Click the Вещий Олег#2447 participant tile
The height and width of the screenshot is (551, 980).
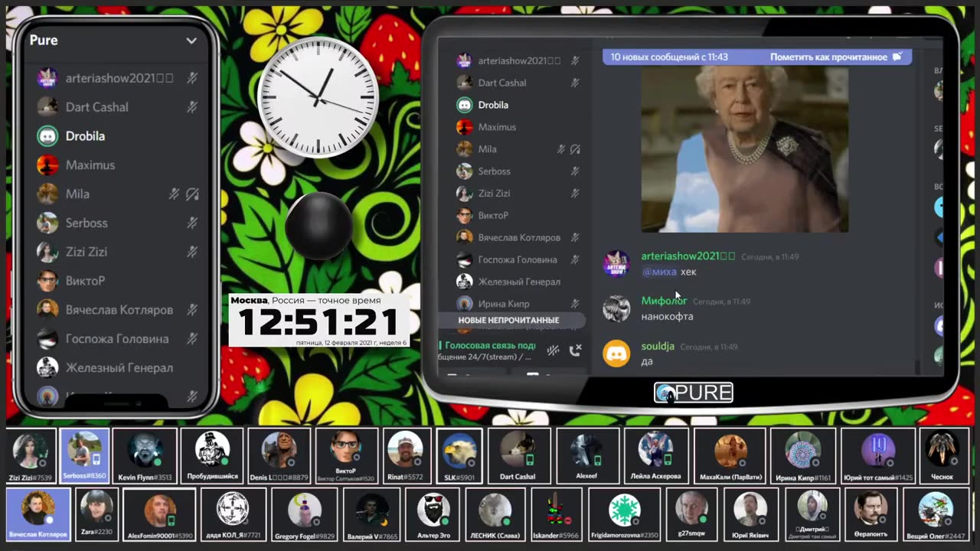[935, 515]
